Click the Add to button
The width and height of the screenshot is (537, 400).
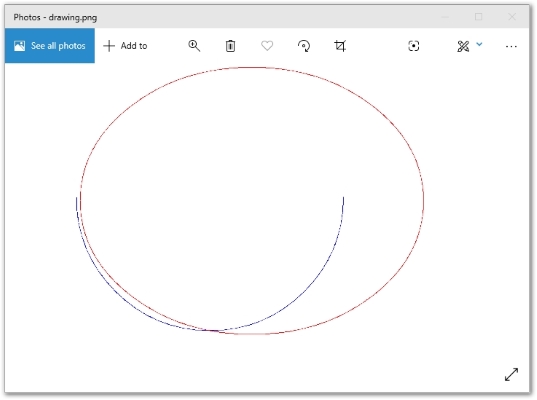click(125, 46)
